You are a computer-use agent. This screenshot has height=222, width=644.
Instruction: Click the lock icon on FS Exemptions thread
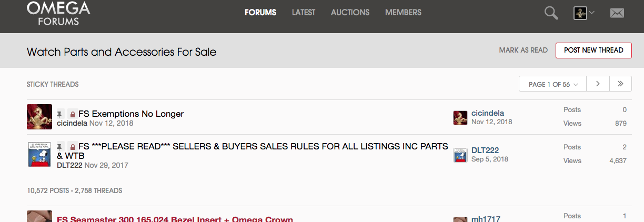coord(73,114)
